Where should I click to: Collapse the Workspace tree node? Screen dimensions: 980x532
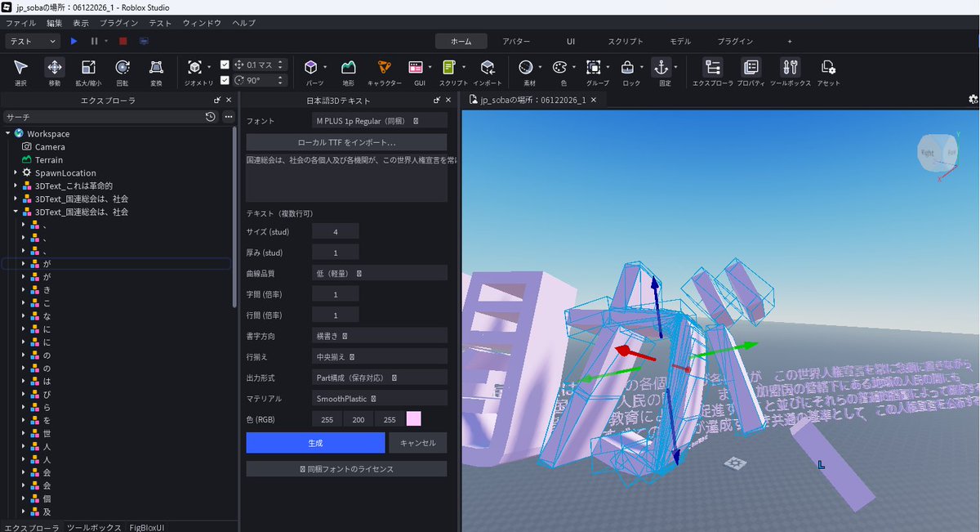tap(7, 133)
